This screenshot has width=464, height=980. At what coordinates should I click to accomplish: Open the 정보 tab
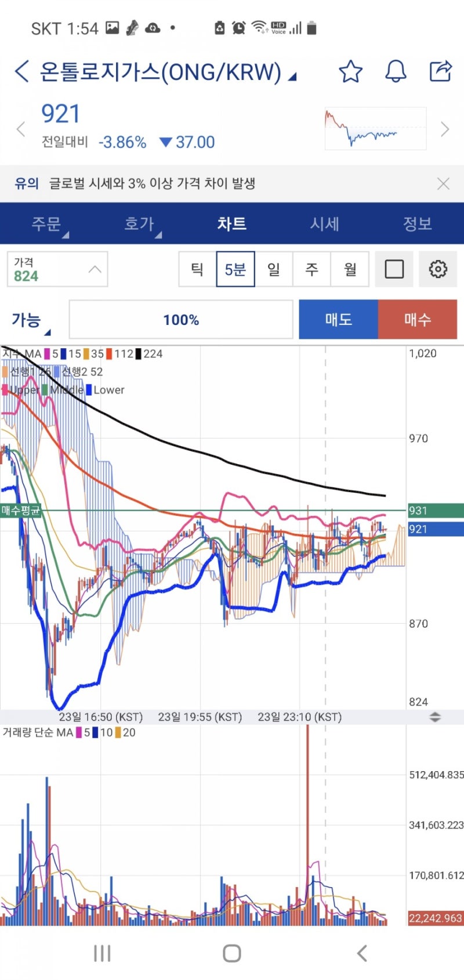[x=418, y=224]
